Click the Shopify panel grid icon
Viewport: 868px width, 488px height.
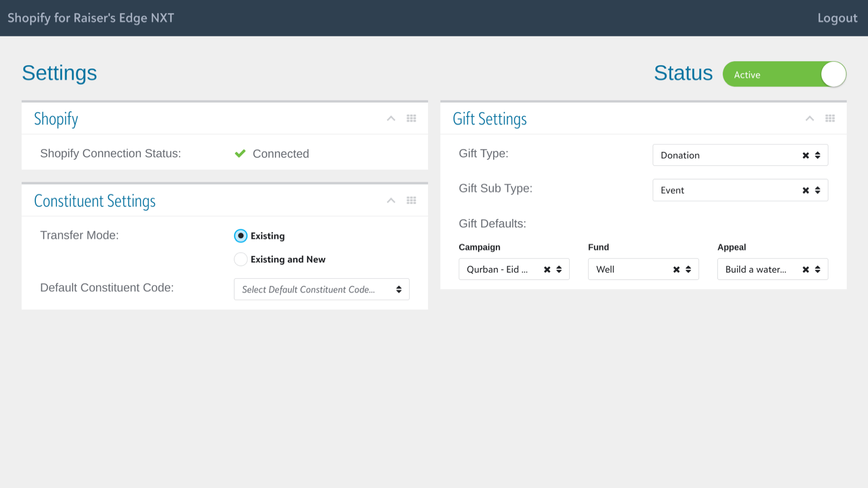(411, 118)
